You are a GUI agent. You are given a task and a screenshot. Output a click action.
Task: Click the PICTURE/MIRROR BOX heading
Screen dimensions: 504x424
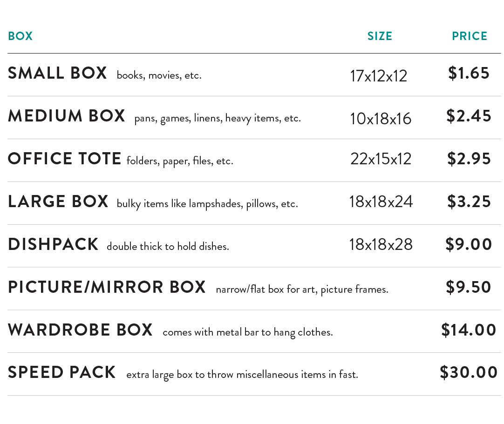[x=107, y=287]
